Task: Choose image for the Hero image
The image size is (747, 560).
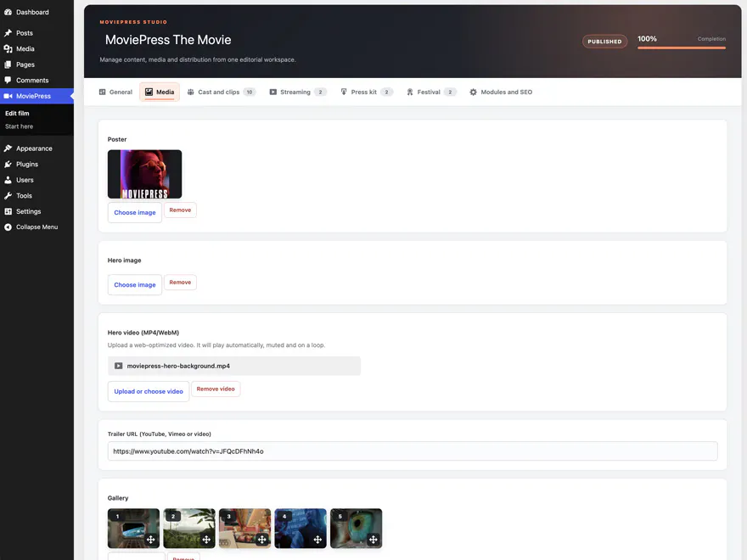Action: pyautogui.click(x=135, y=285)
